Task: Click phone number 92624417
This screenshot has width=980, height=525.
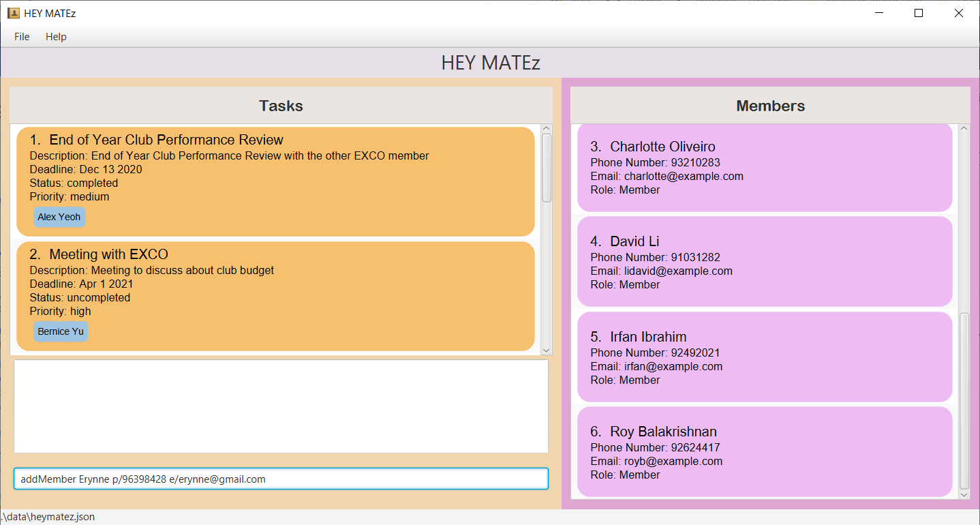Action: [695, 447]
